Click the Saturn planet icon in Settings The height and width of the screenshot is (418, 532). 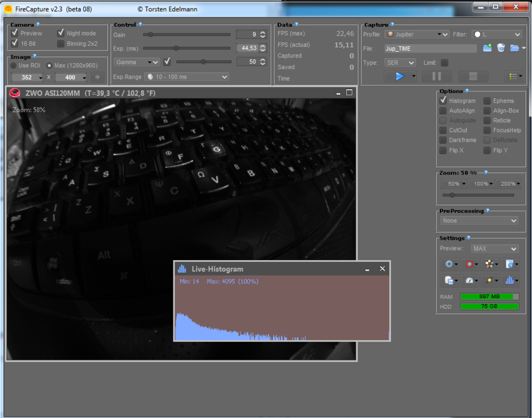(x=489, y=280)
